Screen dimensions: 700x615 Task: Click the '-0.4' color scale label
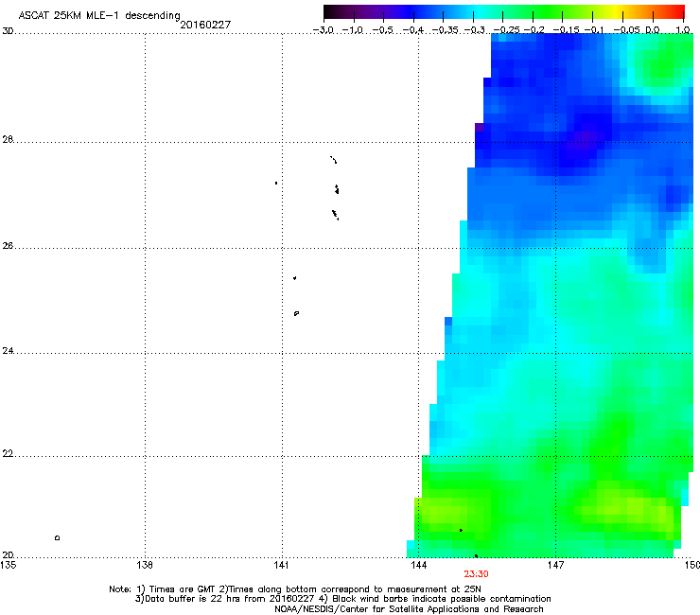pyautogui.click(x=413, y=30)
